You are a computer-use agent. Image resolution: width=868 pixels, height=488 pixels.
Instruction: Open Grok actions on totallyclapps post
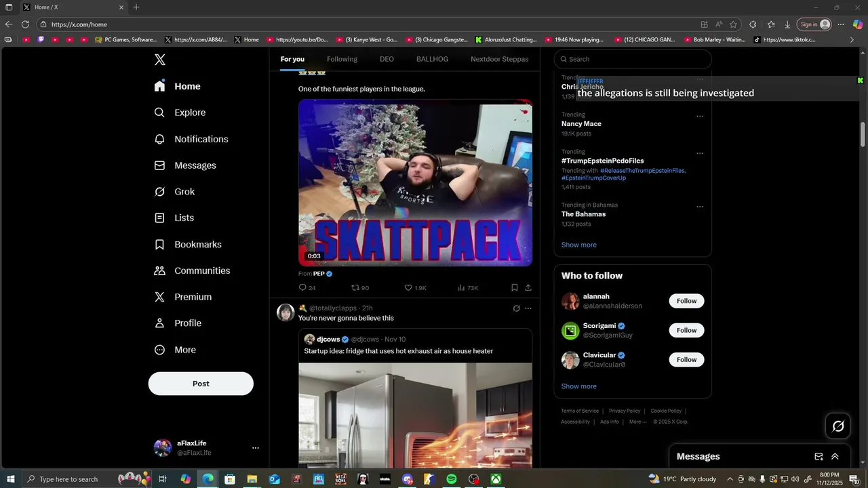pyautogui.click(x=516, y=308)
